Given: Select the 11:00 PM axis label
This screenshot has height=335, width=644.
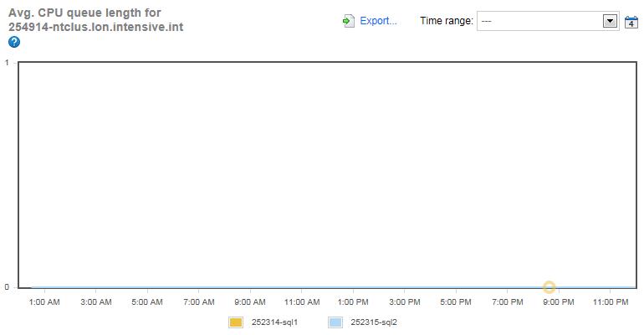Looking at the screenshot, I should click(x=611, y=301).
